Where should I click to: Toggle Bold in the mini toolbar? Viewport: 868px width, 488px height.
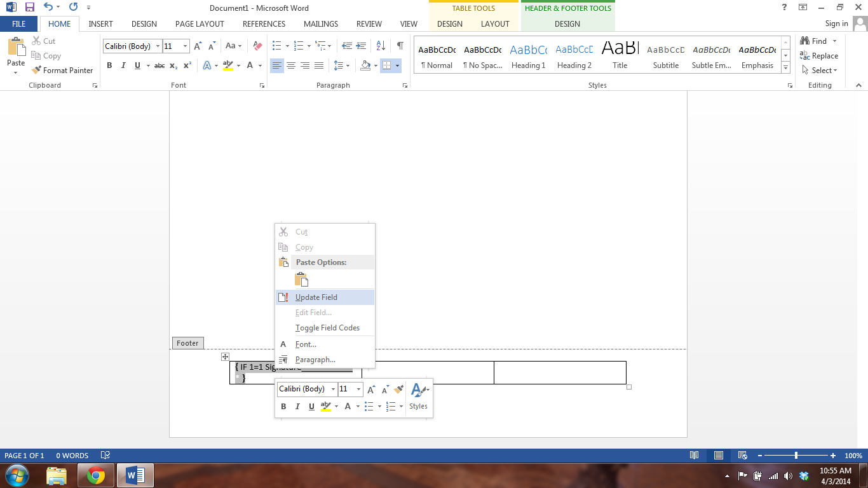[x=283, y=407]
